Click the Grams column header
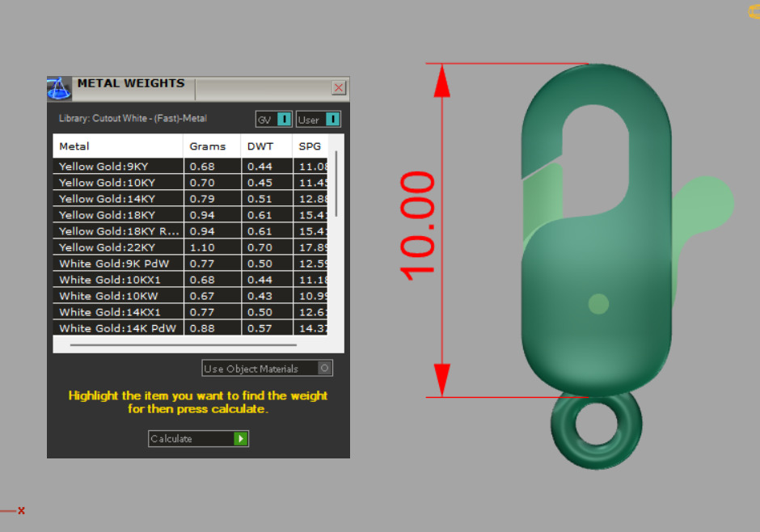 coord(212,146)
